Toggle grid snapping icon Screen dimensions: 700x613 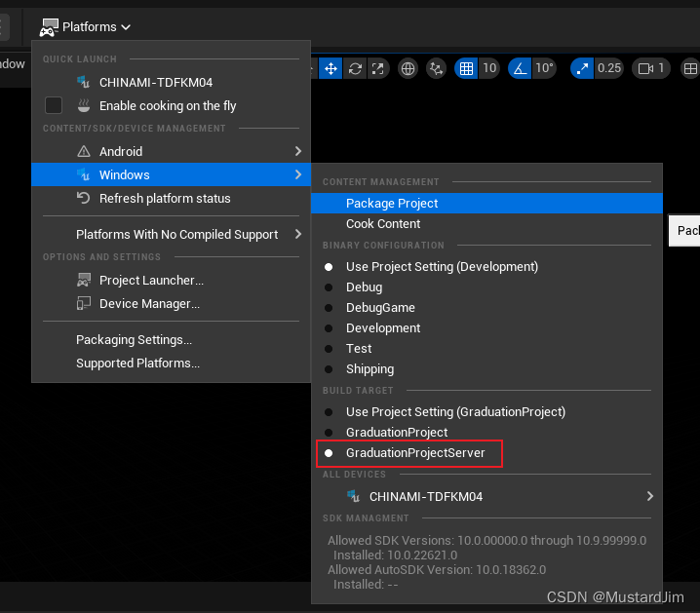[466, 68]
